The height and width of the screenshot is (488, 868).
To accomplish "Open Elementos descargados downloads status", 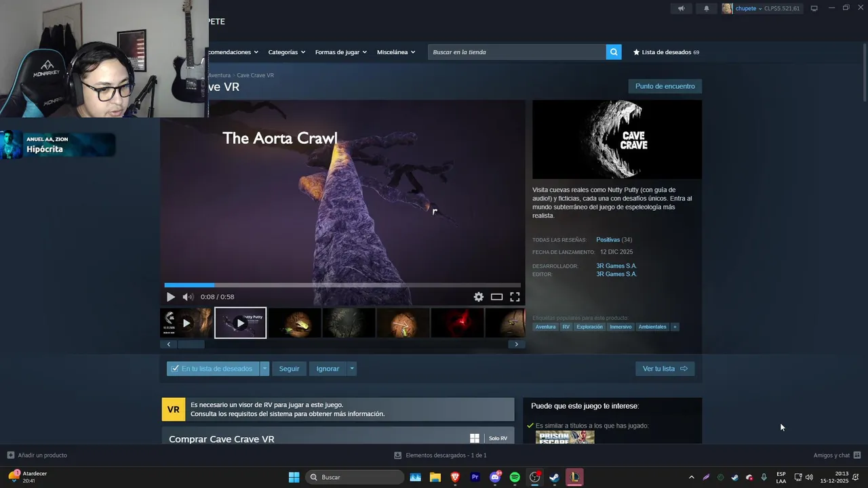I will [441, 455].
